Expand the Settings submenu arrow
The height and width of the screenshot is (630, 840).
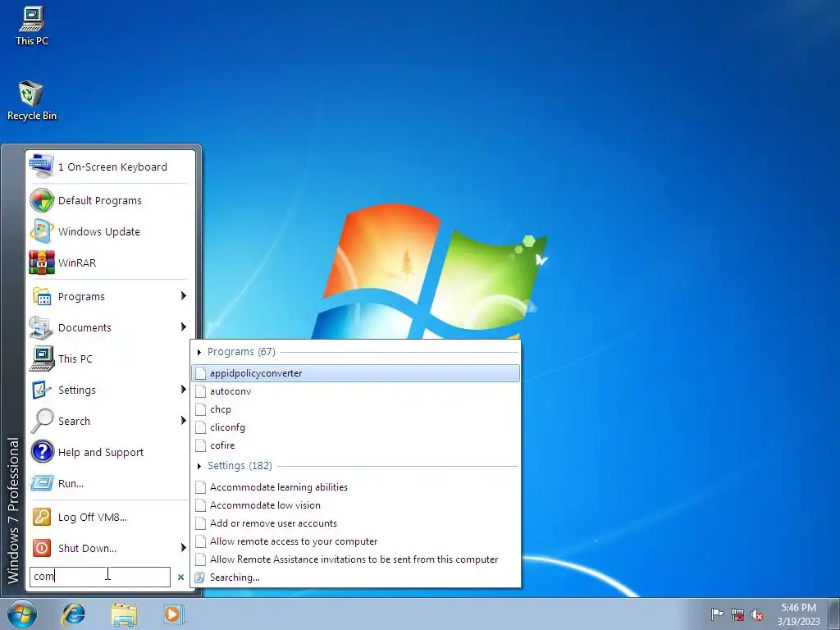tap(183, 390)
